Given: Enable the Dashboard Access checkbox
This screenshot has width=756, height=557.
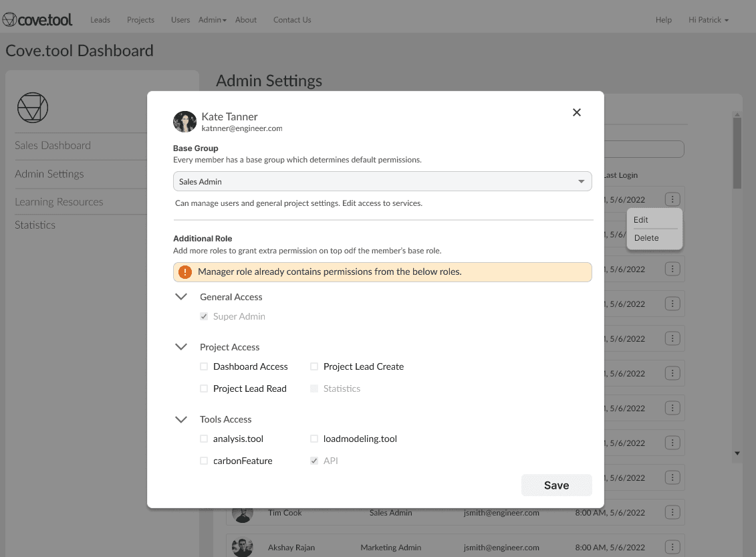Looking at the screenshot, I should [x=204, y=366].
